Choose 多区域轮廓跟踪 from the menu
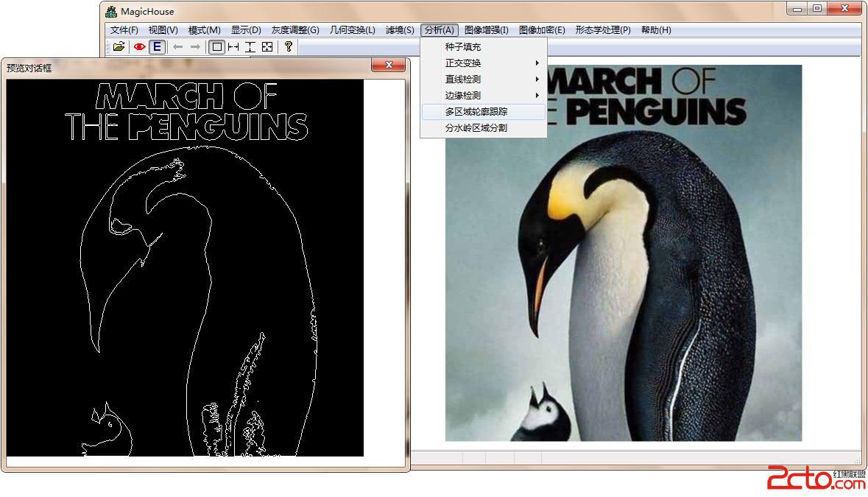 point(483,112)
